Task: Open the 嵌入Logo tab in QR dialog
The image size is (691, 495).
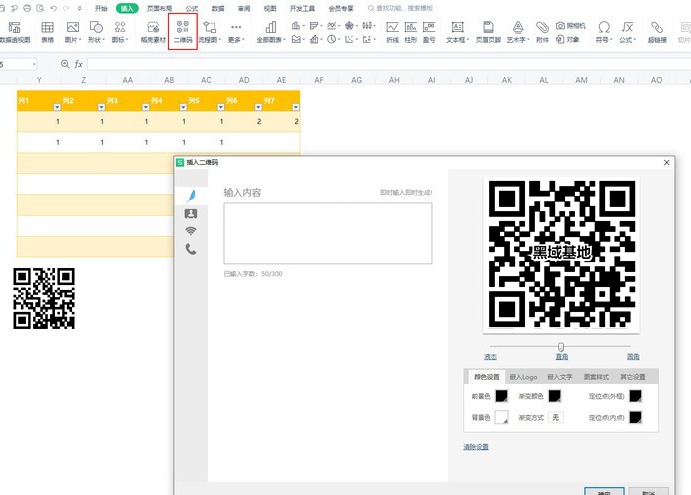Action: (x=524, y=377)
